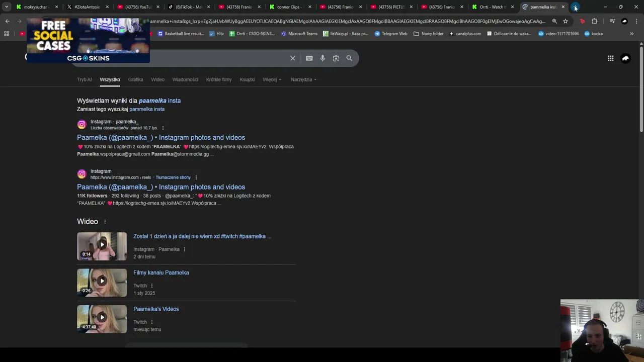Play the 0:26 Twitch video thumbnail

[x=102, y=283]
